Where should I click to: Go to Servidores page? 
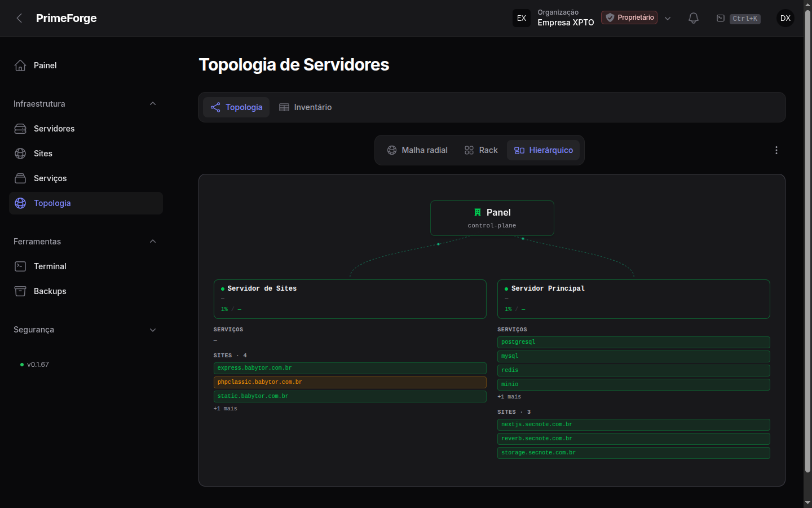(86, 129)
